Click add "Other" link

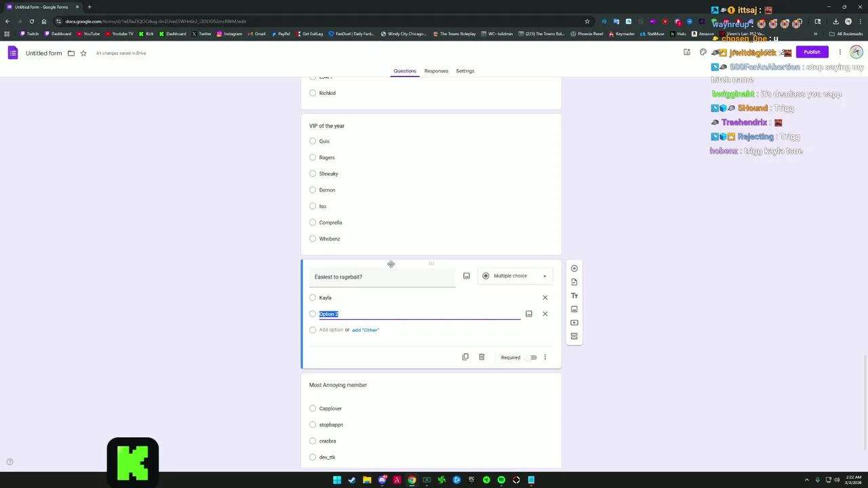click(366, 330)
